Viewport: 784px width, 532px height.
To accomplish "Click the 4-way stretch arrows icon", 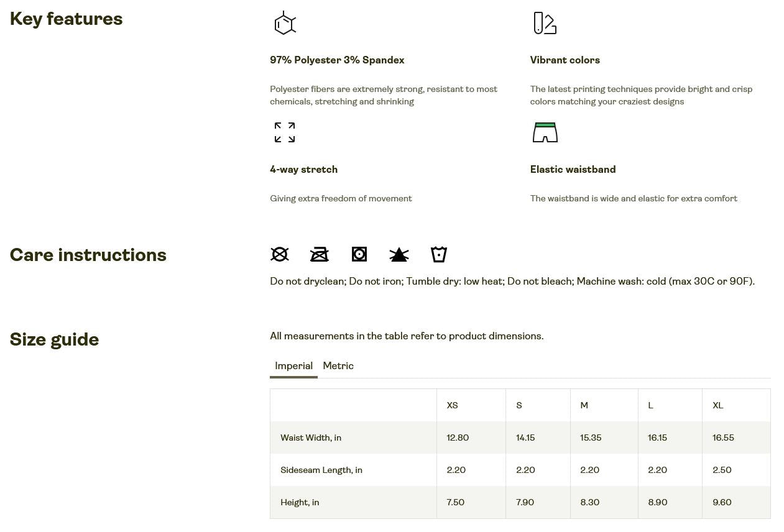I will tap(285, 132).
